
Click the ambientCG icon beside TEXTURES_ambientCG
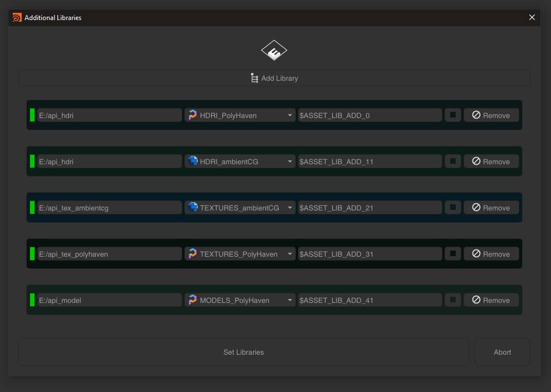coord(193,208)
